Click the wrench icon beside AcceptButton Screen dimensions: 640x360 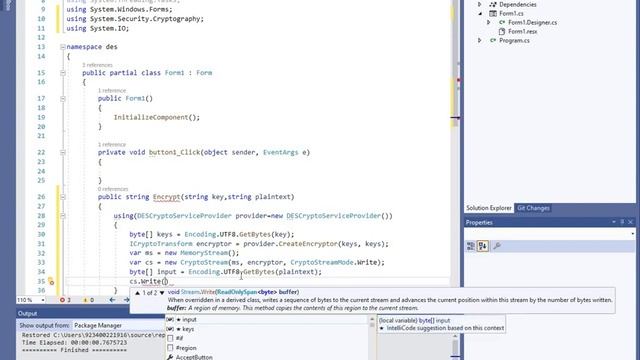coord(170,357)
